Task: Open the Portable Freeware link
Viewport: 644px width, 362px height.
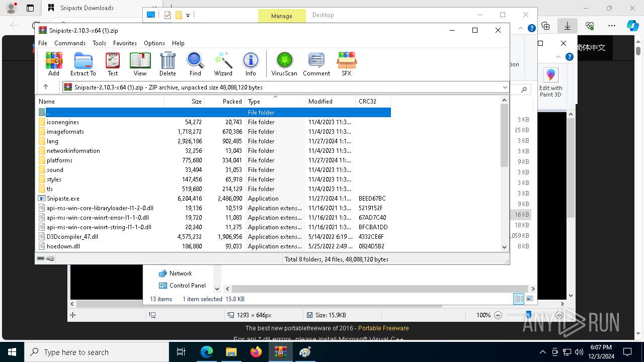Action: 383,328
